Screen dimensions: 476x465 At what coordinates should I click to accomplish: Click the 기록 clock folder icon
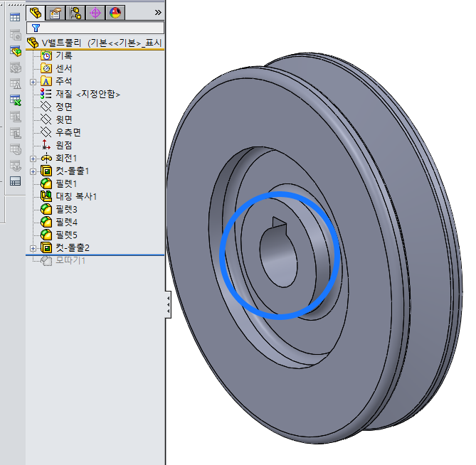pyautogui.click(x=46, y=55)
